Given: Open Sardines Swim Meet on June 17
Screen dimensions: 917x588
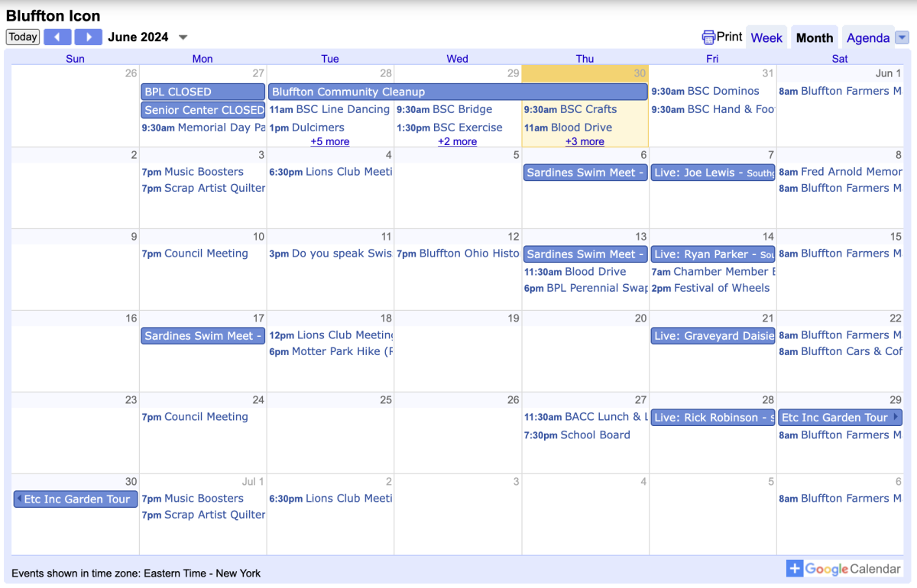Looking at the screenshot, I should click(x=203, y=336).
